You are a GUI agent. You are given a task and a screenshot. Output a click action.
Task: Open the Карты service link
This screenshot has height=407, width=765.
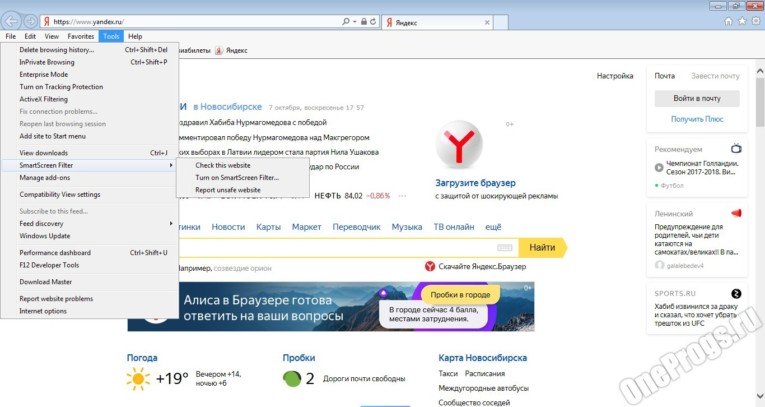click(x=268, y=227)
